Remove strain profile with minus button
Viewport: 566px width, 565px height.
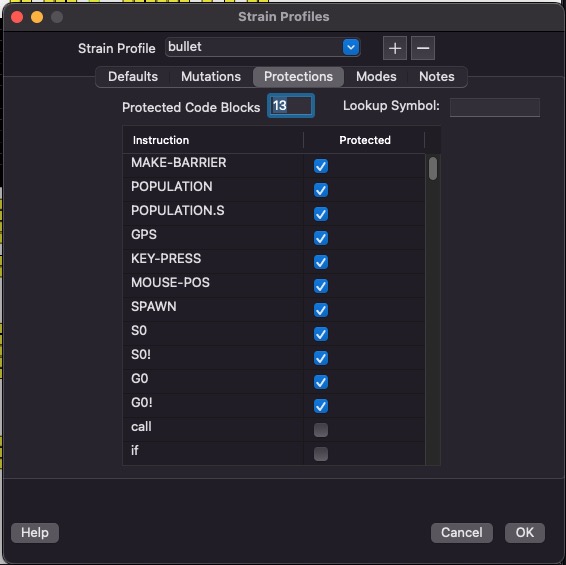[423, 48]
